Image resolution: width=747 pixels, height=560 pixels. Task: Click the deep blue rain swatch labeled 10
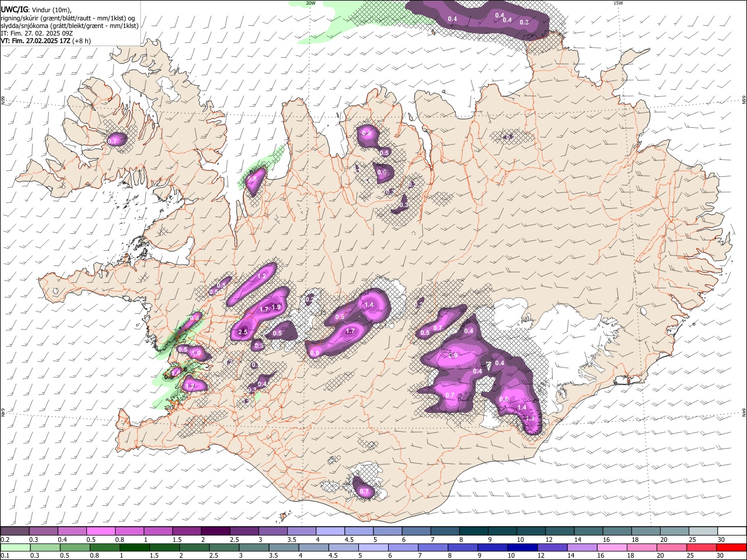click(x=522, y=548)
